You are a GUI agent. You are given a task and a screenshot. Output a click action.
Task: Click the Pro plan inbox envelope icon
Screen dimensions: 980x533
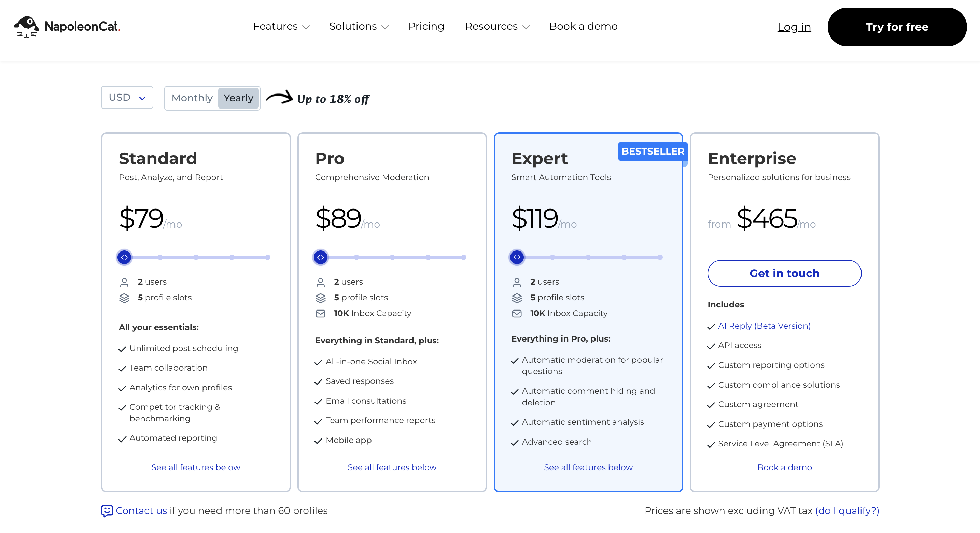[321, 314]
